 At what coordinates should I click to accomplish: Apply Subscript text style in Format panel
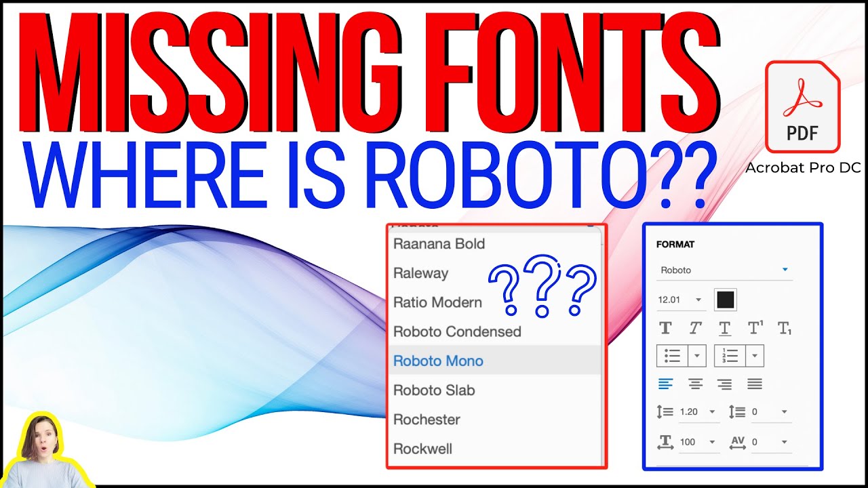(x=785, y=329)
